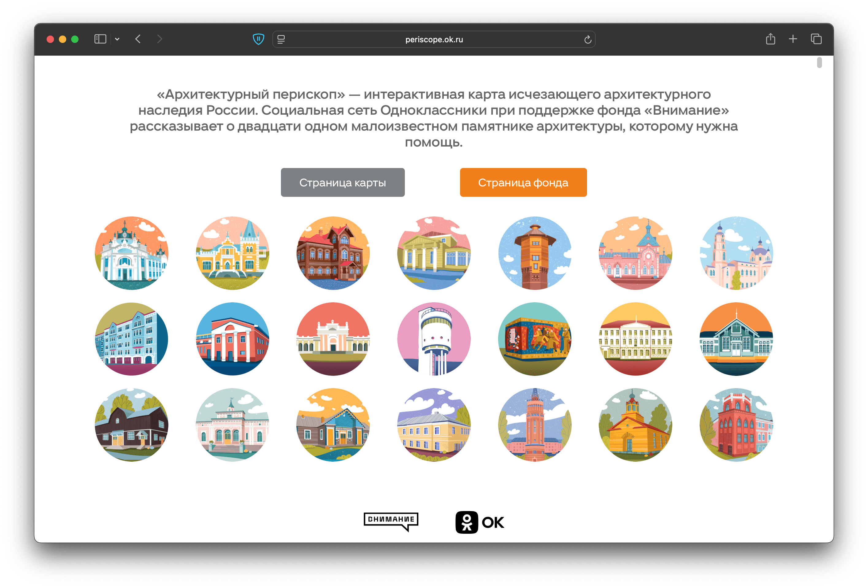Click the OK Odnoklassniki logo
The image size is (868, 588).
pyautogui.click(x=480, y=522)
